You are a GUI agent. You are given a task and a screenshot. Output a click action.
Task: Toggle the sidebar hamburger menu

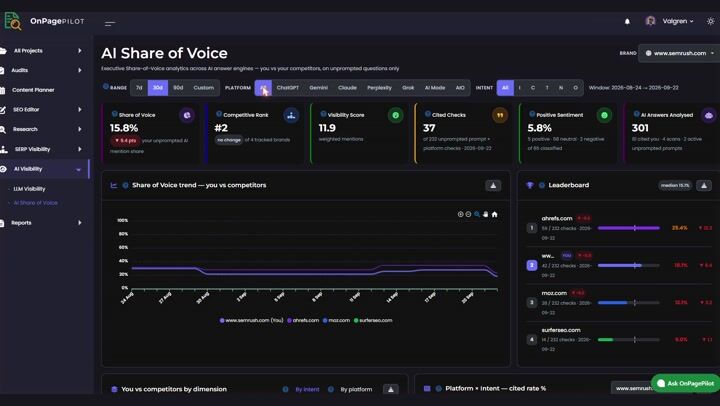coord(110,23)
